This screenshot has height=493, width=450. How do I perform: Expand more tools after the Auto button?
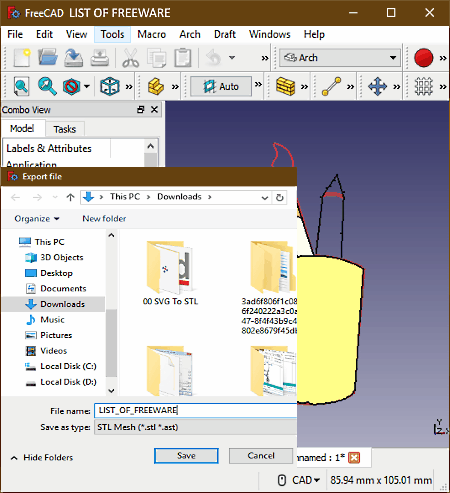[258, 84]
